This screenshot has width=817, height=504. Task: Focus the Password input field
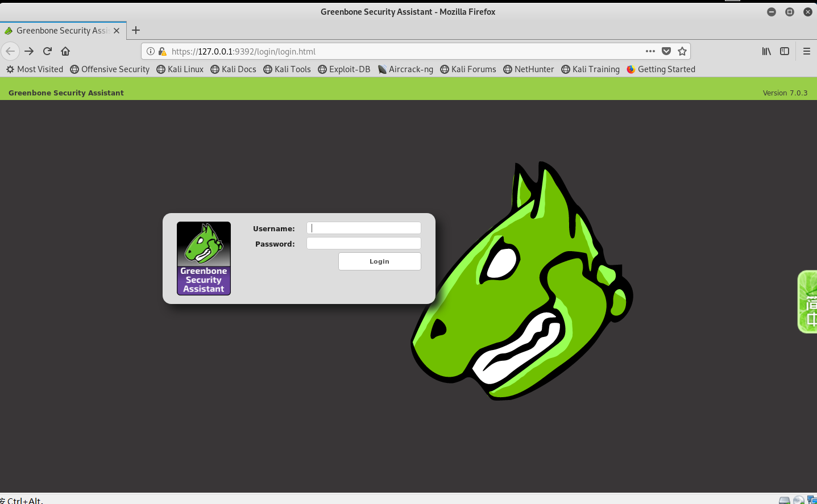(x=364, y=243)
